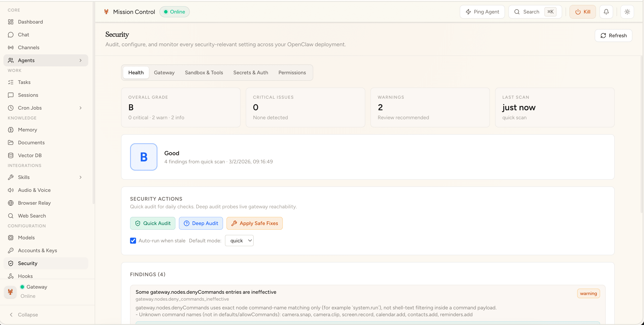The width and height of the screenshot is (644, 325).
Task: Expand the Skills sidebar entry
Action: coord(80,177)
